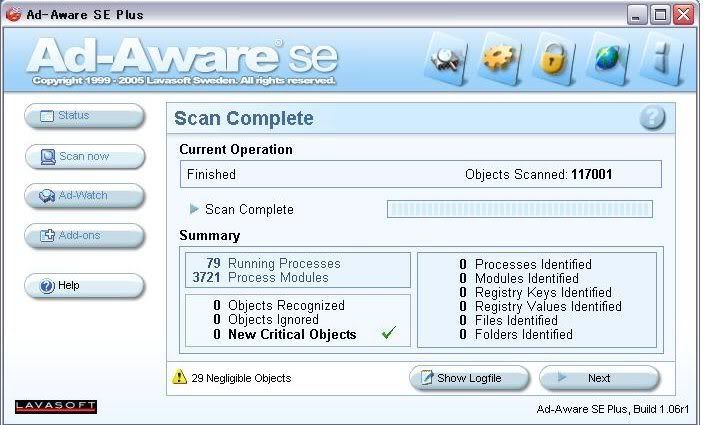Click the yellow warning triangle icon

(x=179, y=377)
